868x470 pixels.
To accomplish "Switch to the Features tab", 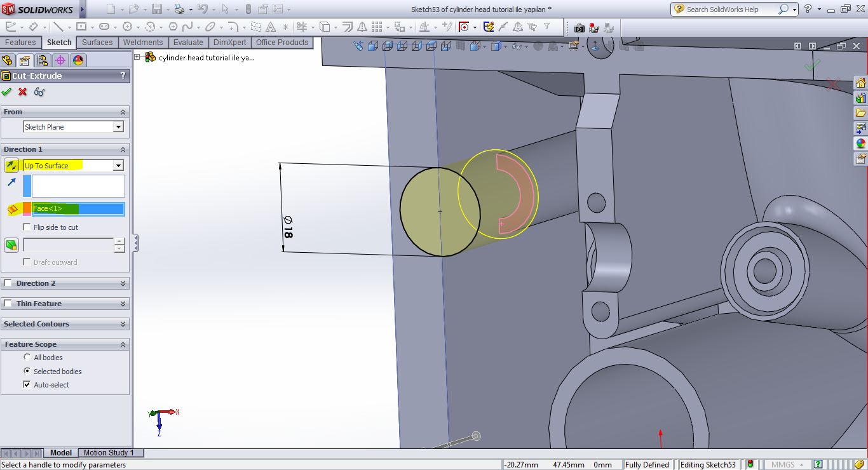I will point(20,43).
